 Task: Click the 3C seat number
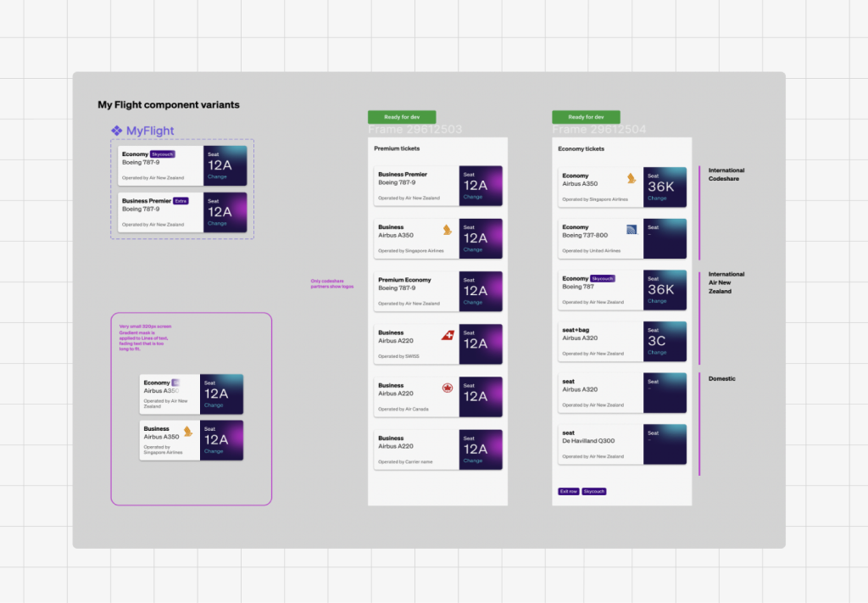click(x=657, y=341)
